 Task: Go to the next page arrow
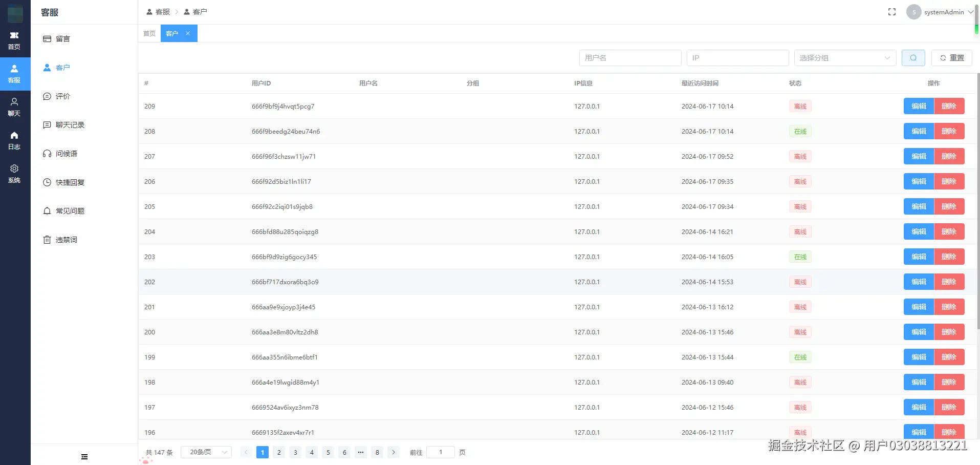point(394,452)
